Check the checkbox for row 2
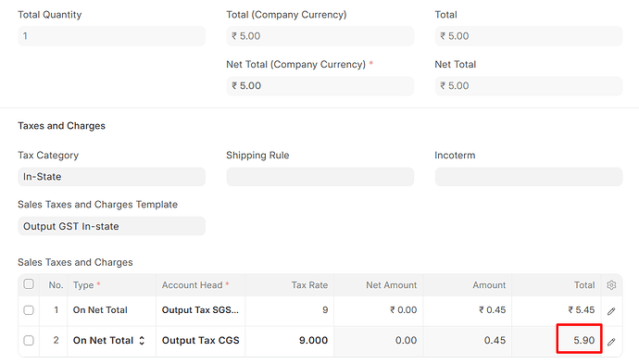Image resolution: width=639 pixels, height=364 pixels. pyautogui.click(x=29, y=340)
